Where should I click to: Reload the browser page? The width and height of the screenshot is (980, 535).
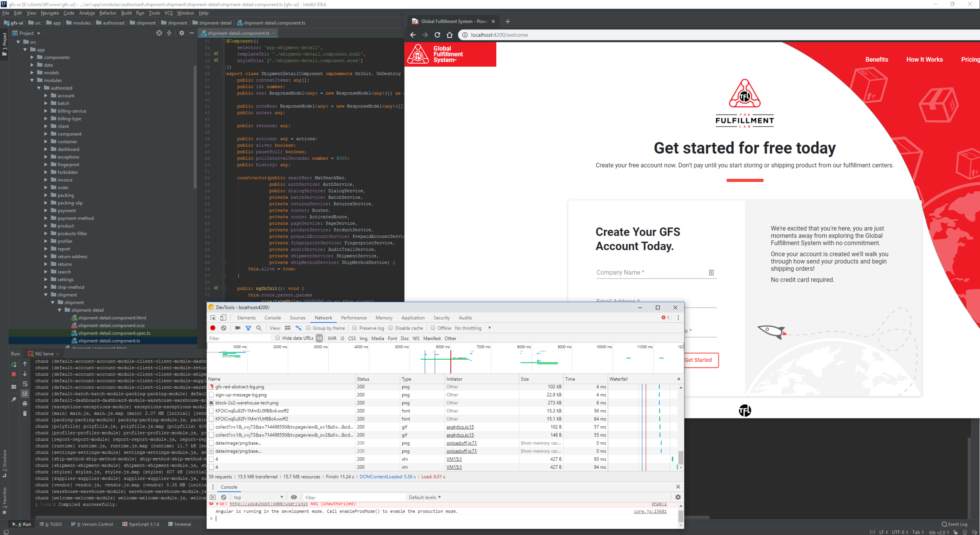[x=437, y=35]
